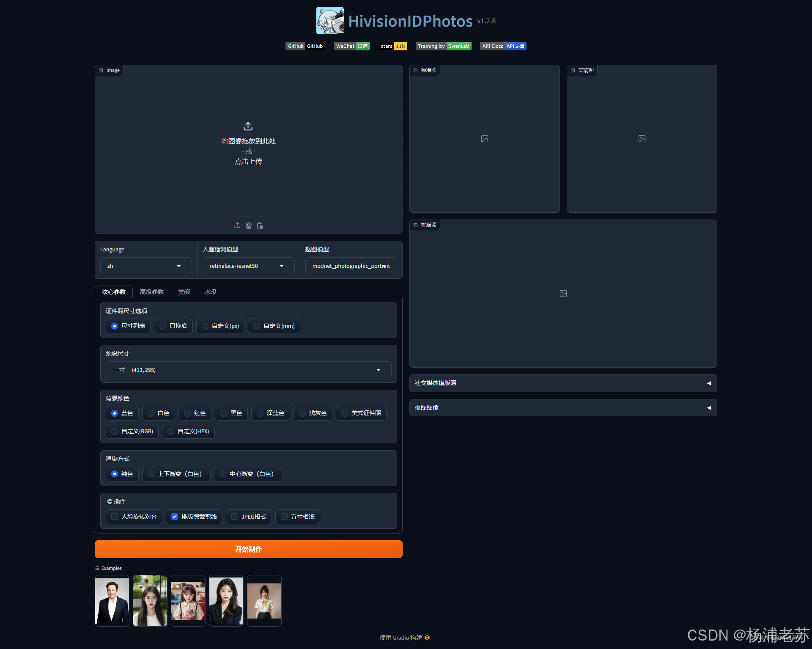Image resolution: width=812 pixels, height=649 pixels.
Task: Select the webcam capture icon
Action: pos(249,225)
